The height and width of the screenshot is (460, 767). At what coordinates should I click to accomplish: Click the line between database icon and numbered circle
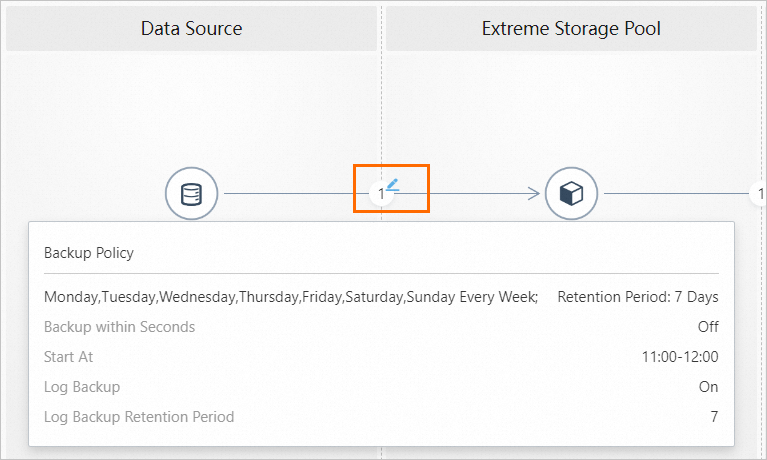pos(295,194)
